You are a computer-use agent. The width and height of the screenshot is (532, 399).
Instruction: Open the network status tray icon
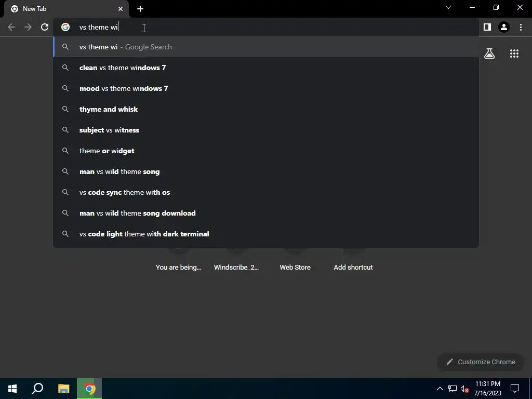pos(453,389)
